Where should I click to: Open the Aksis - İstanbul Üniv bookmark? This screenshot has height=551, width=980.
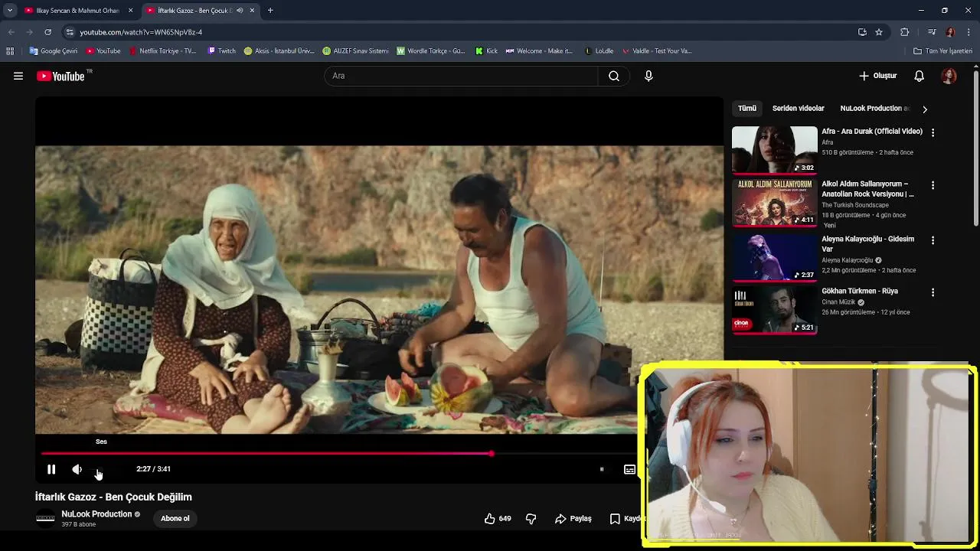279,51
